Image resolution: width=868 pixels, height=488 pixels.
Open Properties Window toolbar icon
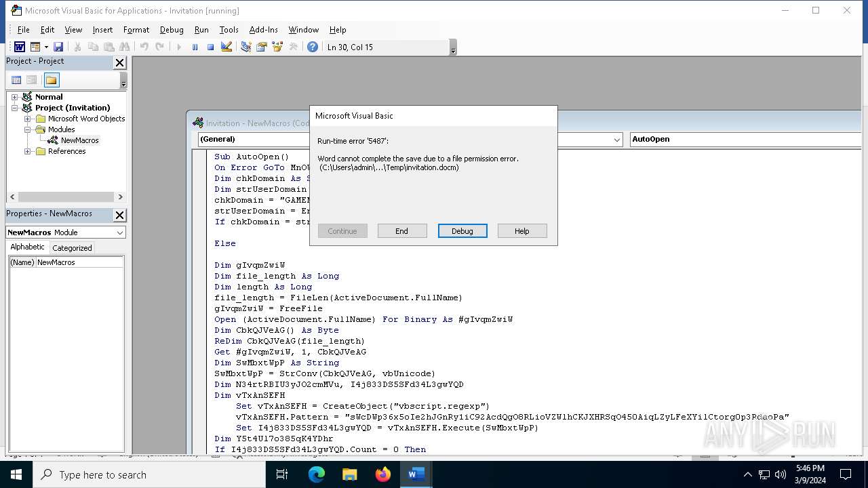point(261,47)
